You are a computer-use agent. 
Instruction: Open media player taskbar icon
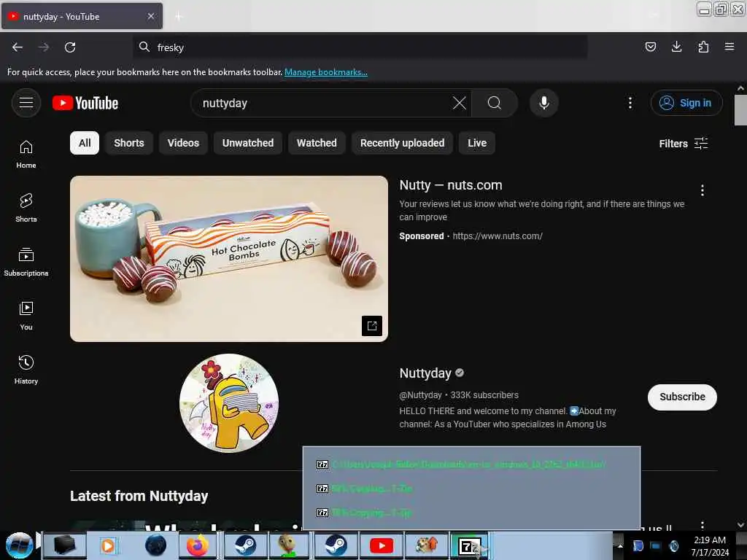pos(109,545)
